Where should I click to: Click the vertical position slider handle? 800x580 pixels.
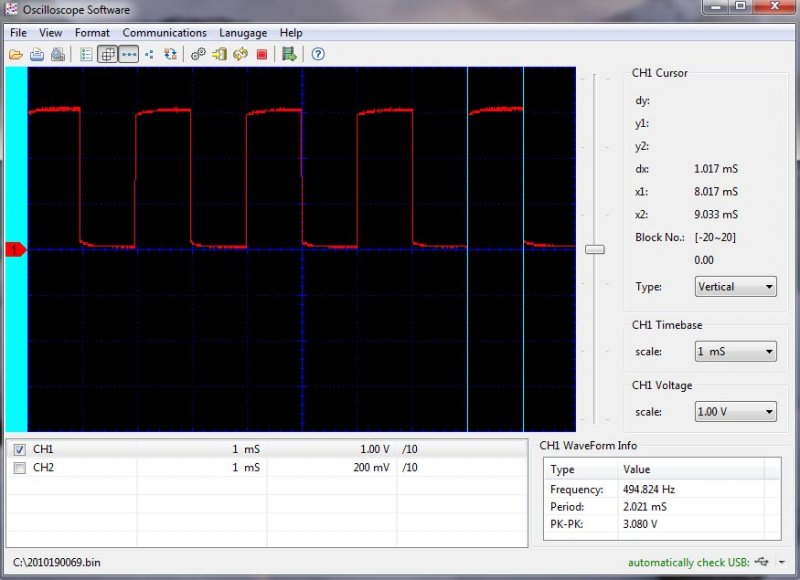click(594, 249)
